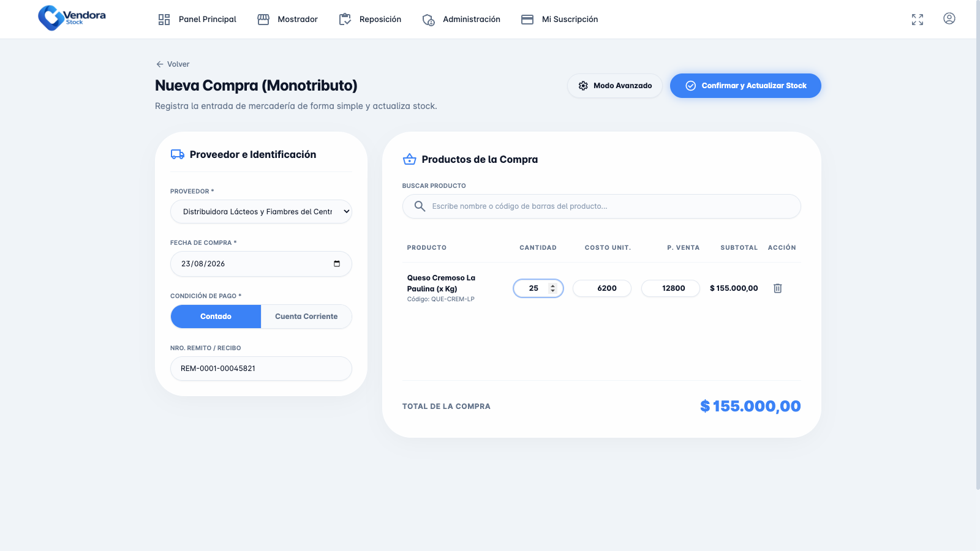
Task: Click the basket icon beside Productos de la Compra
Action: 410,159
